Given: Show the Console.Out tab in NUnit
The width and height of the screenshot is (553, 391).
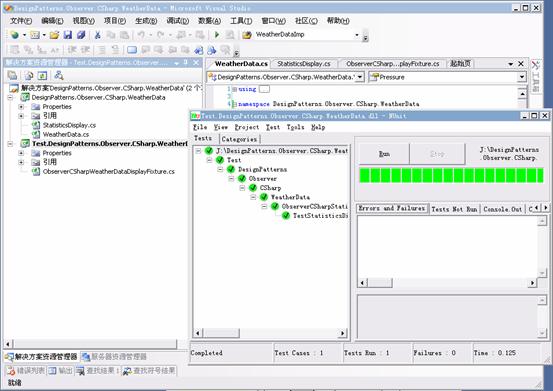Looking at the screenshot, I should coord(503,209).
